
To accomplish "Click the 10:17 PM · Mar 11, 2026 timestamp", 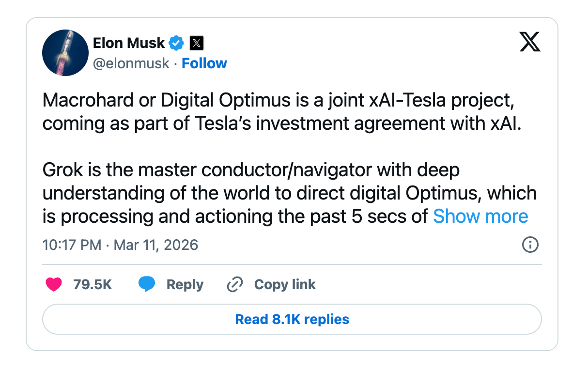I will coord(120,245).
